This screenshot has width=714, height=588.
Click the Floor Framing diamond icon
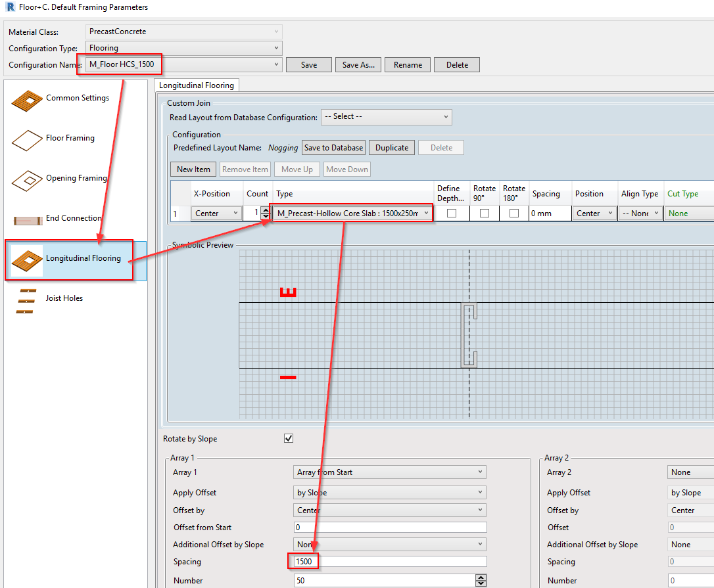27,141
